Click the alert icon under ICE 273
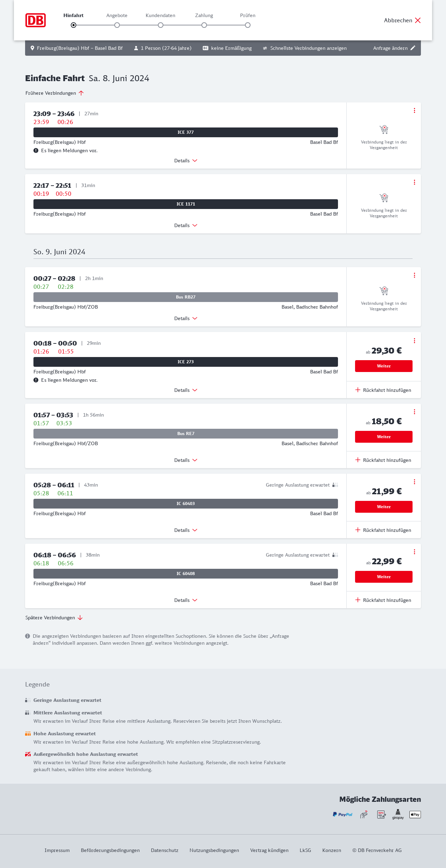446x868 pixels. (36, 380)
